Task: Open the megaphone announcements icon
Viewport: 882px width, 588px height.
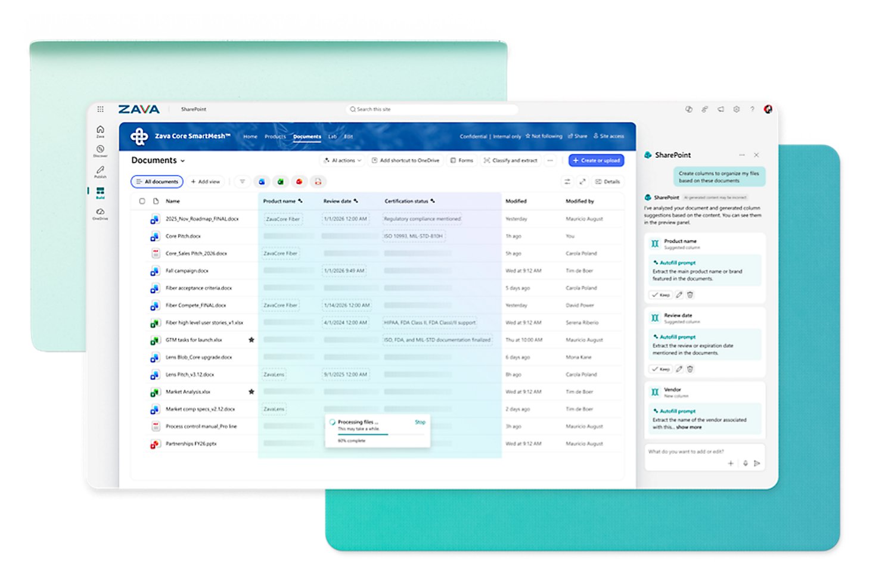Action: coord(720,109)
